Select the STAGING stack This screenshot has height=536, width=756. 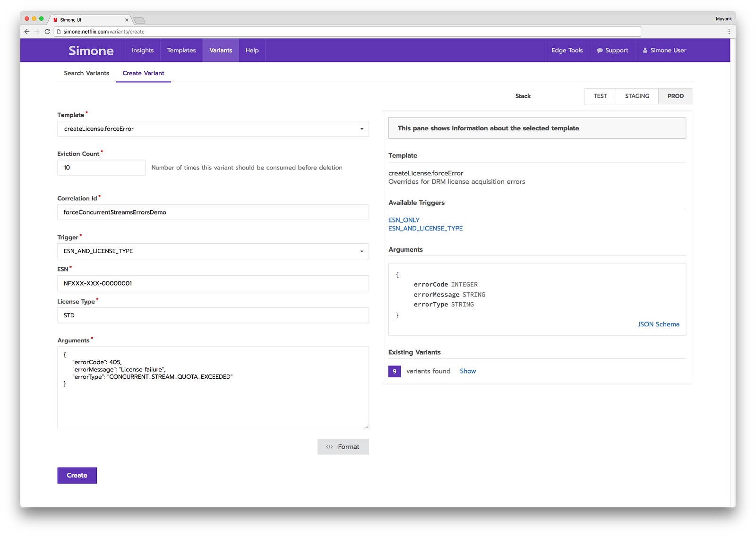[637, 96]
